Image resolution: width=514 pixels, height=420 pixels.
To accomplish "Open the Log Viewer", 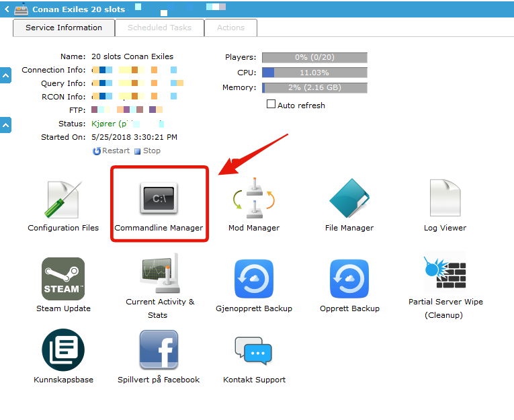I will point(445,198).
